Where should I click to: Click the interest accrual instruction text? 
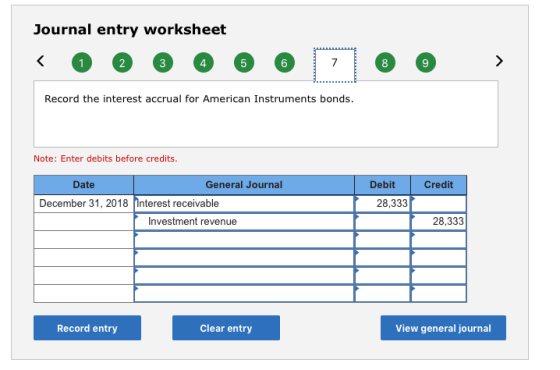coord(199,99)
